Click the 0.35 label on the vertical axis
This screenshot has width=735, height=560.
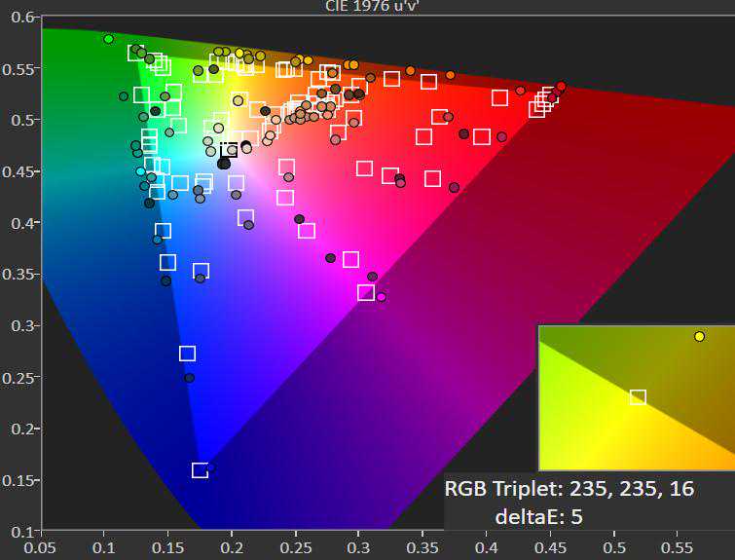pos(21,275)
